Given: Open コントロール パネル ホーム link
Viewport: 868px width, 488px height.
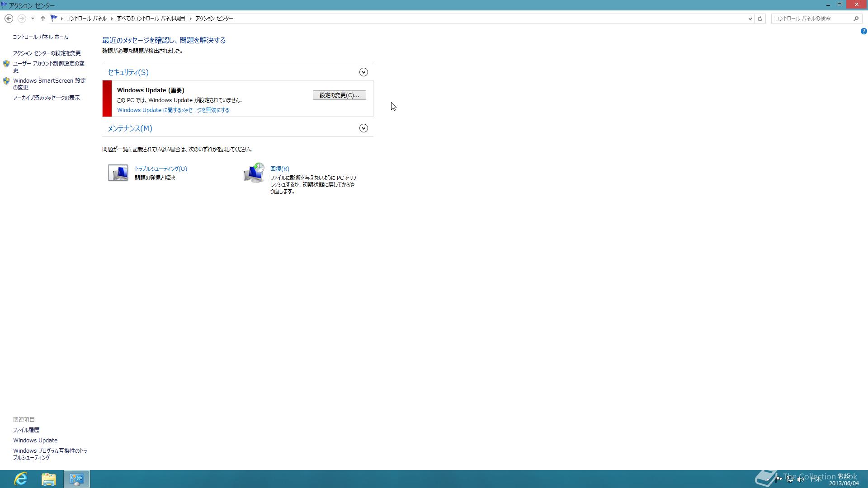Looking at the screenshot, I should pyautogui.click(x=41, y=37).
